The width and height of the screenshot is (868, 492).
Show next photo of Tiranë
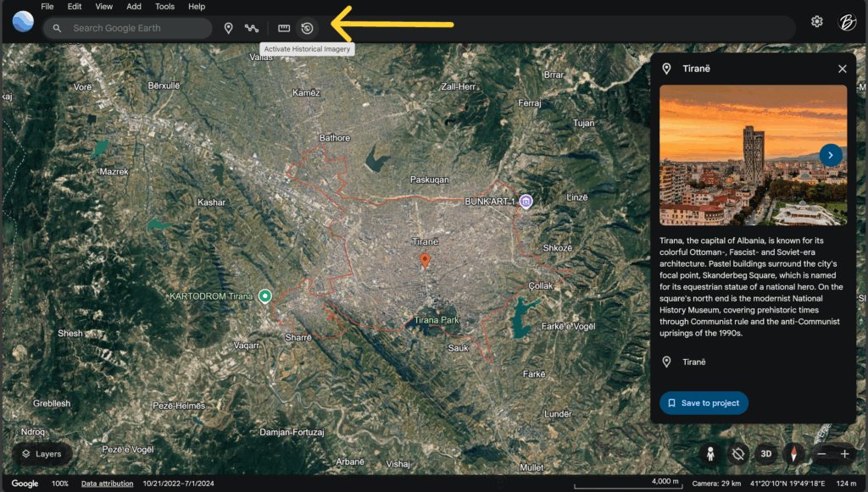tap(831, 155)
